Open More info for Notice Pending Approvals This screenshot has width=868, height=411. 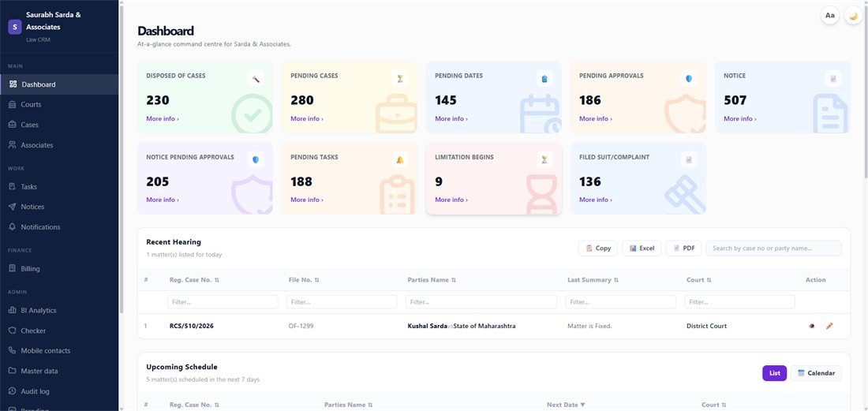pos(163,200)
